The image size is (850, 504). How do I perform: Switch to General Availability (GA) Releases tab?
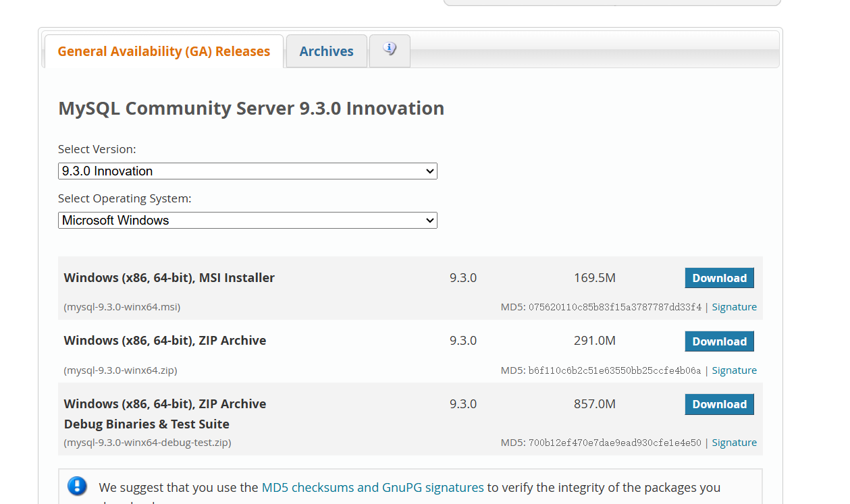point(164,51)
